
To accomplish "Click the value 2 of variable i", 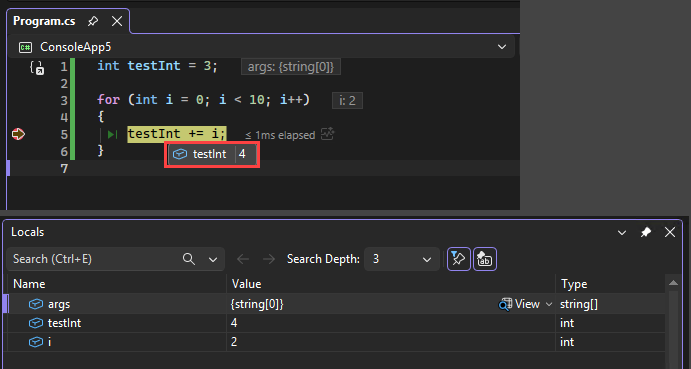I will click(234, 342).
